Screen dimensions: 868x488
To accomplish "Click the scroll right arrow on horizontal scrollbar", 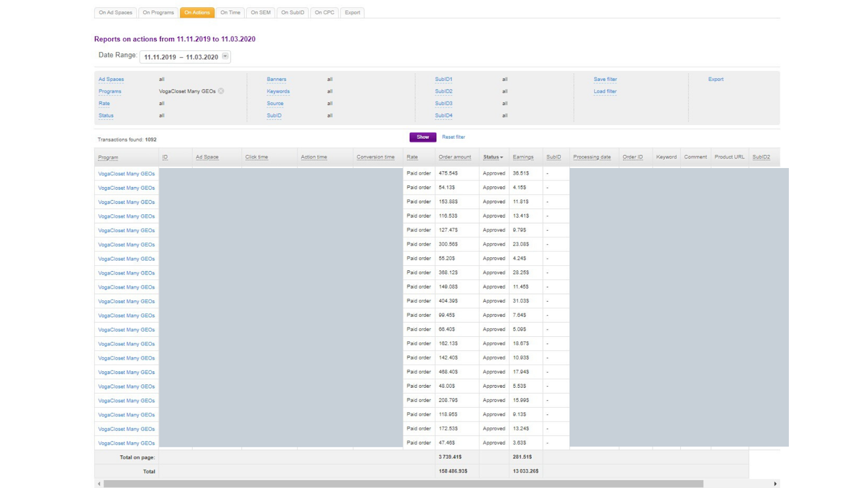I will (775, 484).
